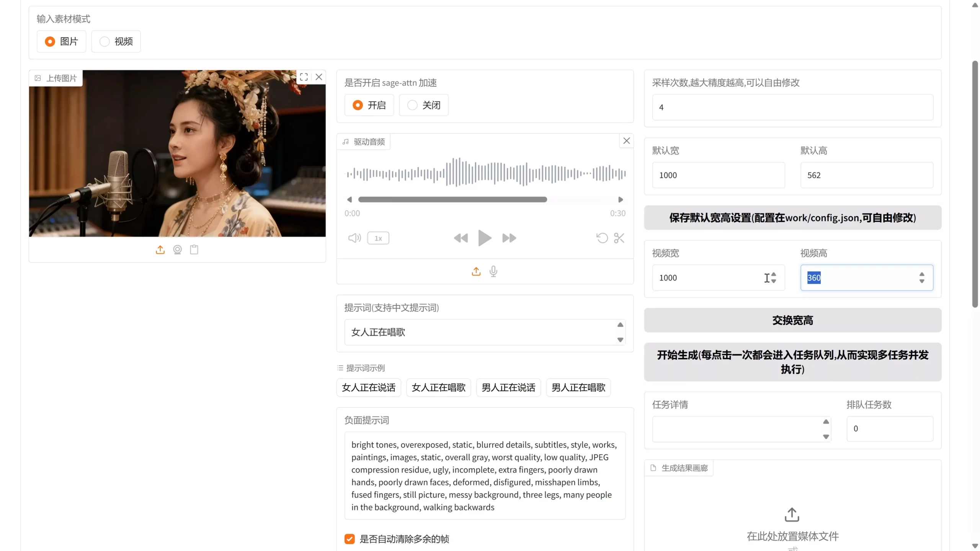This screenshot has height=551, width=980.
Task: Upload a new audio file via the orange upload icon
Action: [x=476, y=271]
